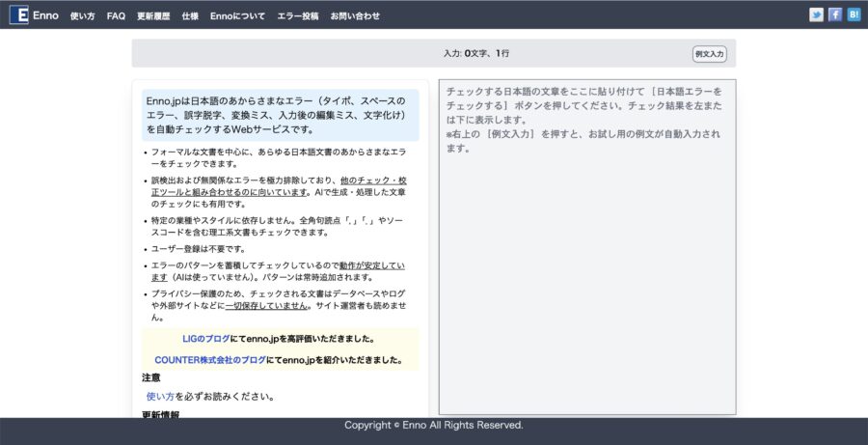This screenshot has height=445, width=868.
Task: Click the ユーザー登録は不要です bullet
Action: pyautogui.click(x=198, y=249)
